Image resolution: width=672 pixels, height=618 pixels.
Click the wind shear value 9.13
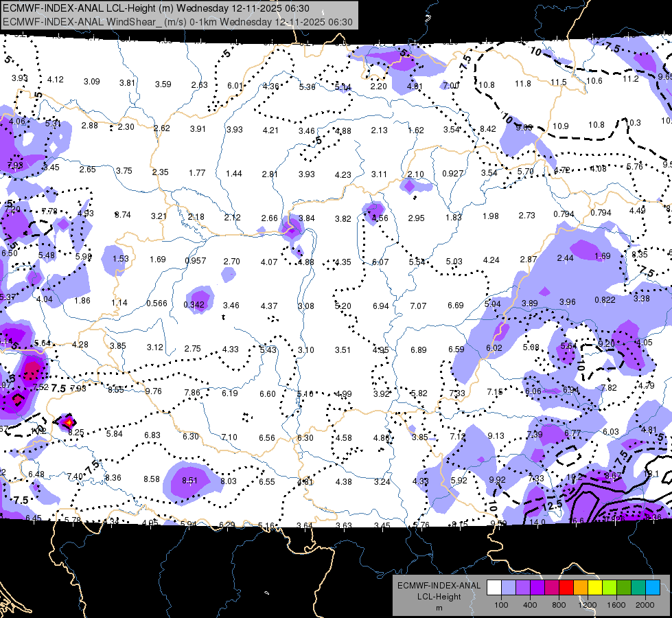coord(496,436)
